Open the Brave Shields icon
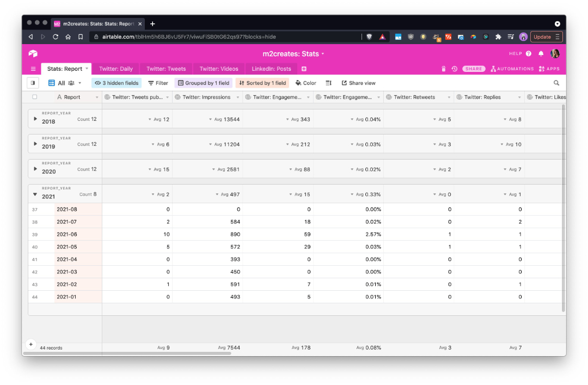Viewport: 588px width, 385px height. pos(369,37)
